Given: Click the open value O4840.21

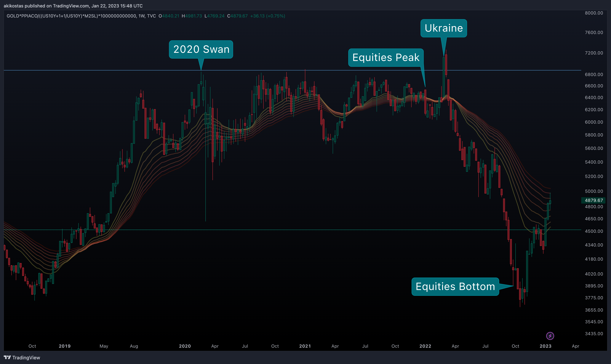Looking at the screenshot, I should tap(169, 16).
